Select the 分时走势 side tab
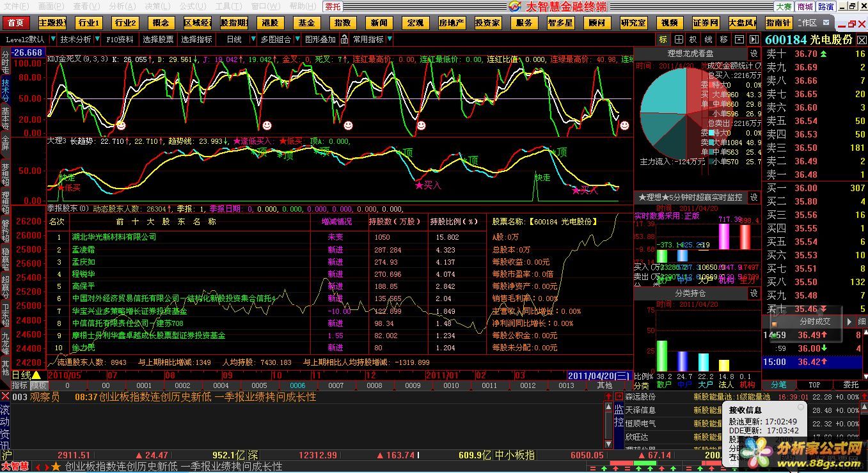 [x=5, y=61]
